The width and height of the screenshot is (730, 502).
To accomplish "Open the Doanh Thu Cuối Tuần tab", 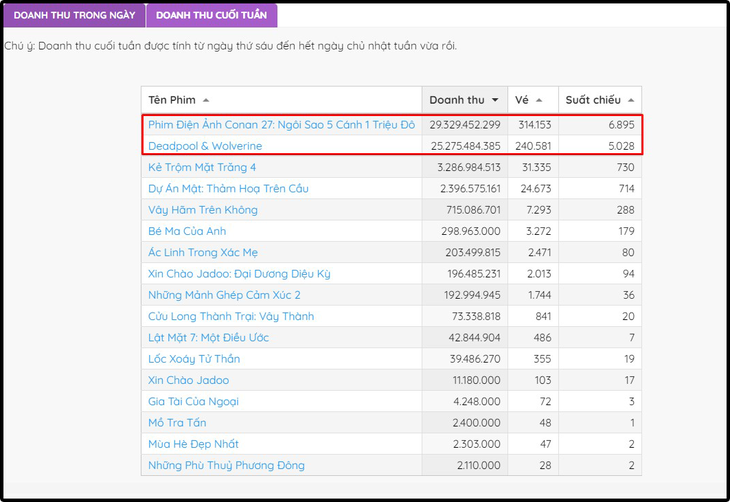I will 211,15.
